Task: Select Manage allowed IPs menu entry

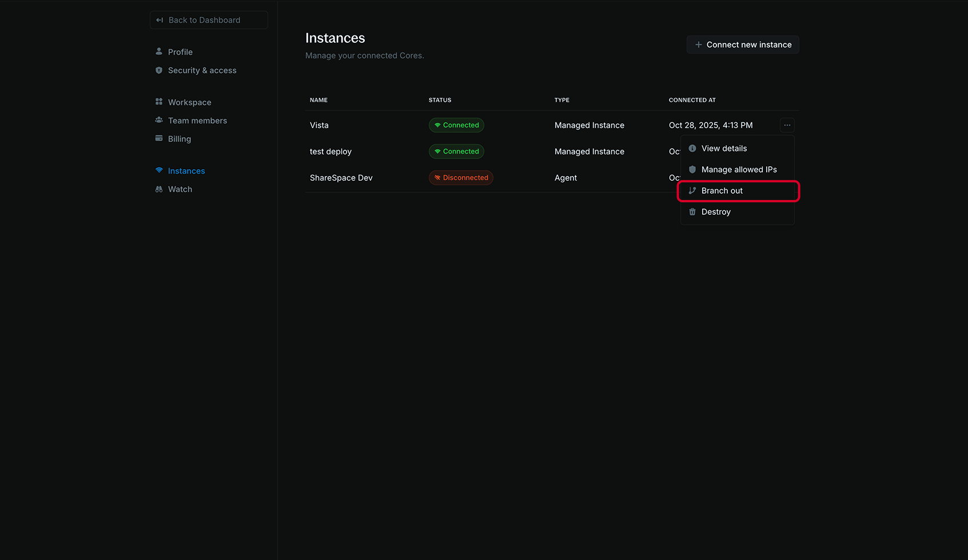Action: point(739,169)
